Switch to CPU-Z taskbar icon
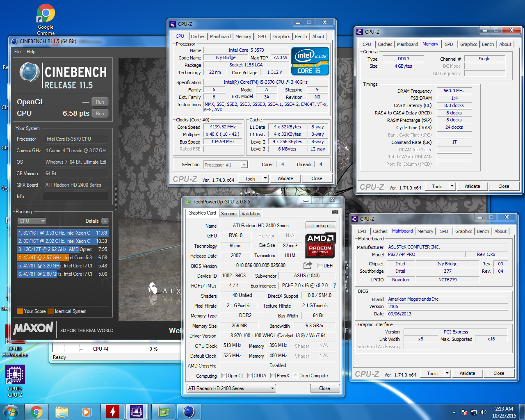 [x=137, y=412]
